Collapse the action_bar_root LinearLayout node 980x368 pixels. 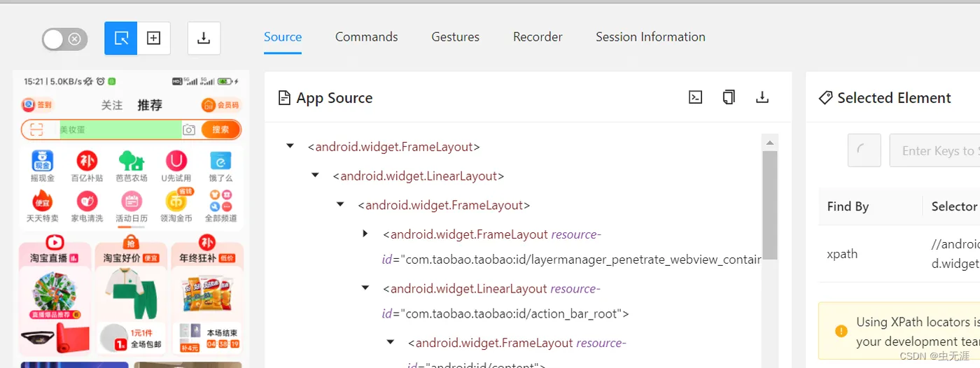point(365,288)
